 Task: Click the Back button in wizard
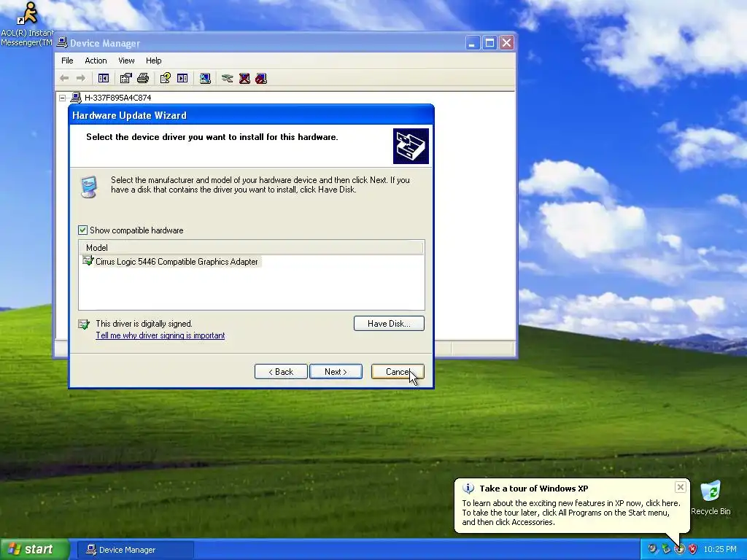pos(281,371)
